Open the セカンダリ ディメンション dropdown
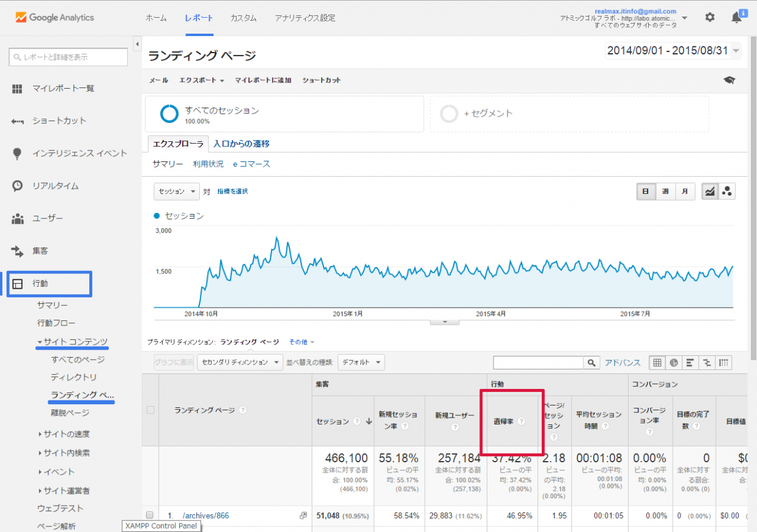The height and width of the screenshot is (532, 757). coord(240,362)
